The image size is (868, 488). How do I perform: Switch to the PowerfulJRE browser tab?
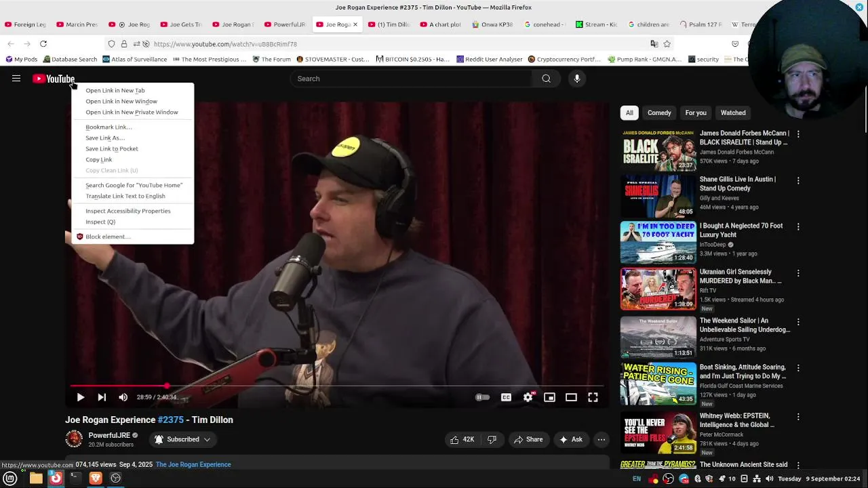(x=285, y=24)
